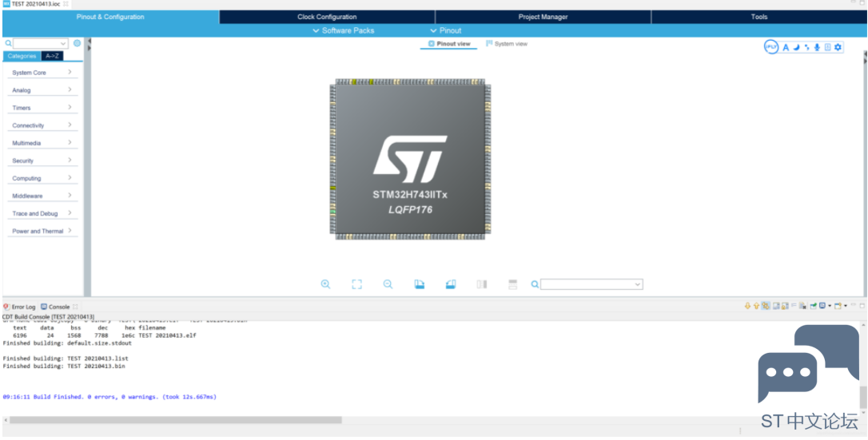The height and width of the screenshot is (440, 868).
Task: Click the console horizontal scrollbar
Action: (176, 420)
